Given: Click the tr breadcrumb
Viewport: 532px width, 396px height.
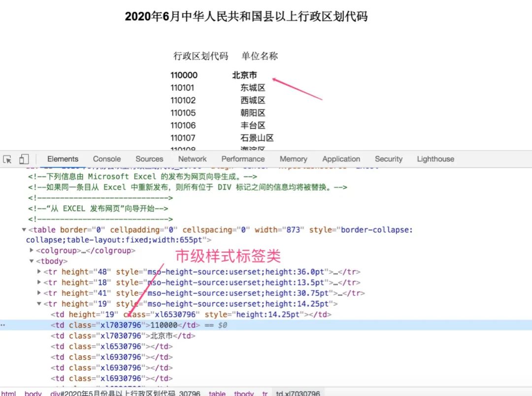Looking at the screenshot, I should pyautogui.click(x=265, y=393).
